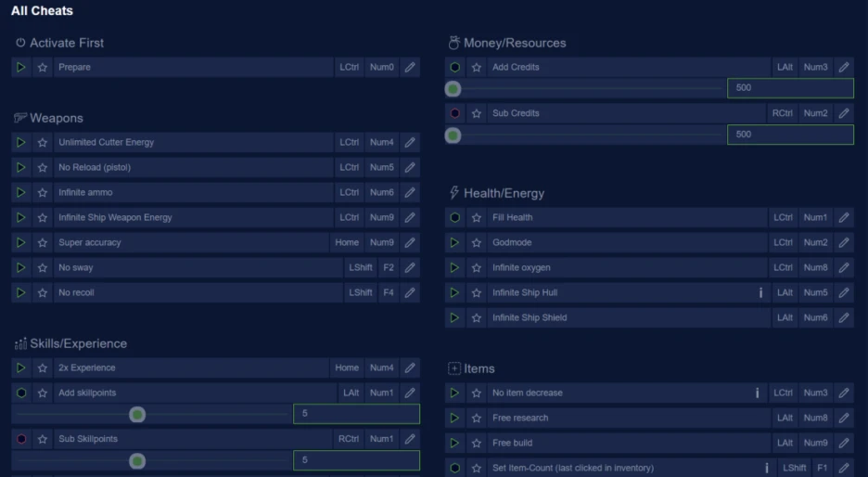Screen dimensions: 868x477
Task: Turn on the 2x Experience cheat
Action: (21, 367)
